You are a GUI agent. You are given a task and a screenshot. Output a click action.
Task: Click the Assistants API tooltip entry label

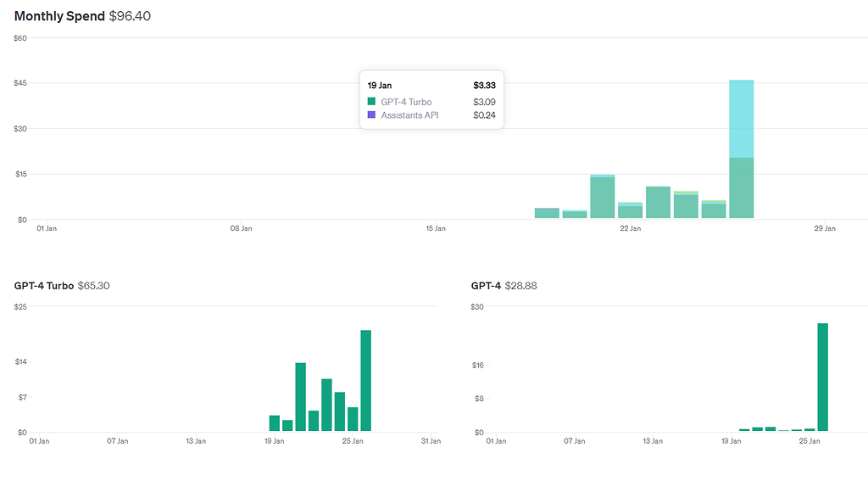(x=409, y=115)
